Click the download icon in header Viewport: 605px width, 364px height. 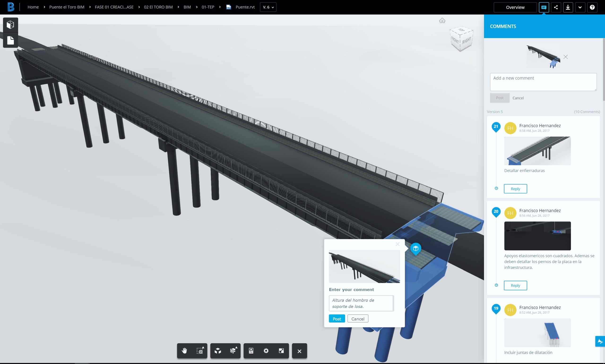(x=568, y=7)
